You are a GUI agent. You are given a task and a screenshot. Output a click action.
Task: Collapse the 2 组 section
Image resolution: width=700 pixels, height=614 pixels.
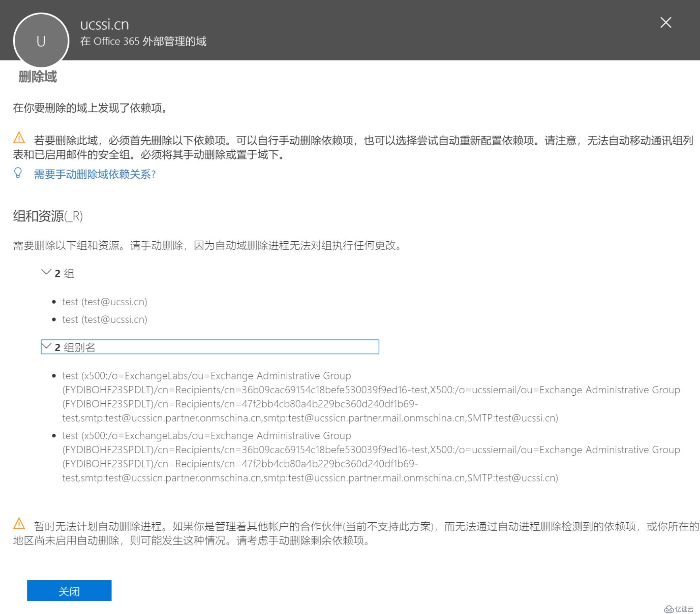point(58,273)
